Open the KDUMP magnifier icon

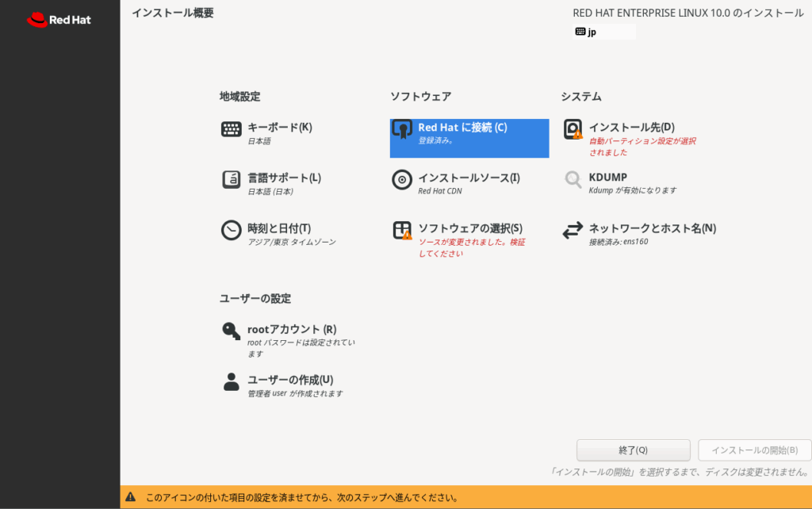pos(573,180)
